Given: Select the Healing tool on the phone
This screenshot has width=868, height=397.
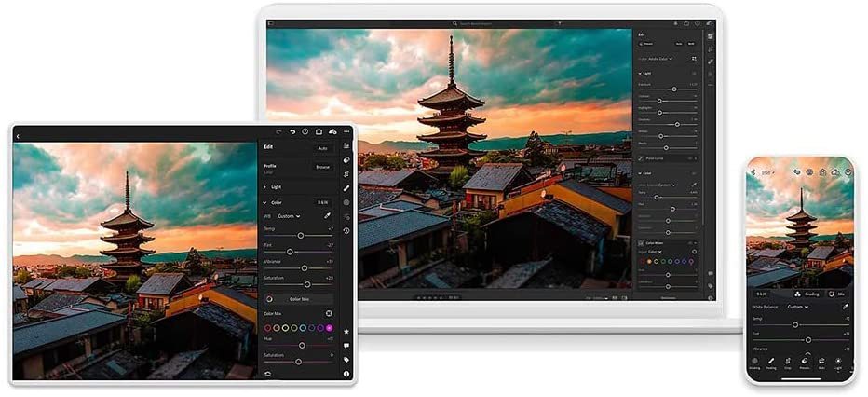Looking at the screenshot, I should 771,362.
